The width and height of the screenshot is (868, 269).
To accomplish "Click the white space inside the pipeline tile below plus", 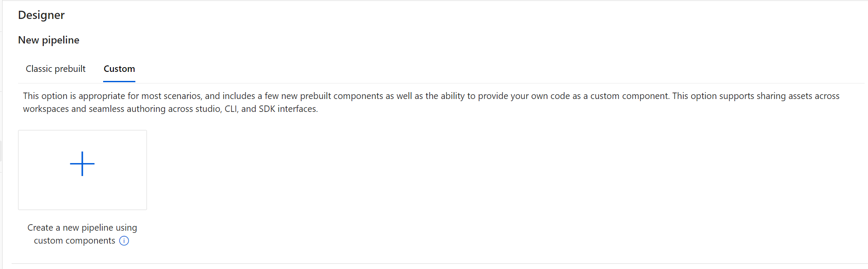I will coord(83,194).
